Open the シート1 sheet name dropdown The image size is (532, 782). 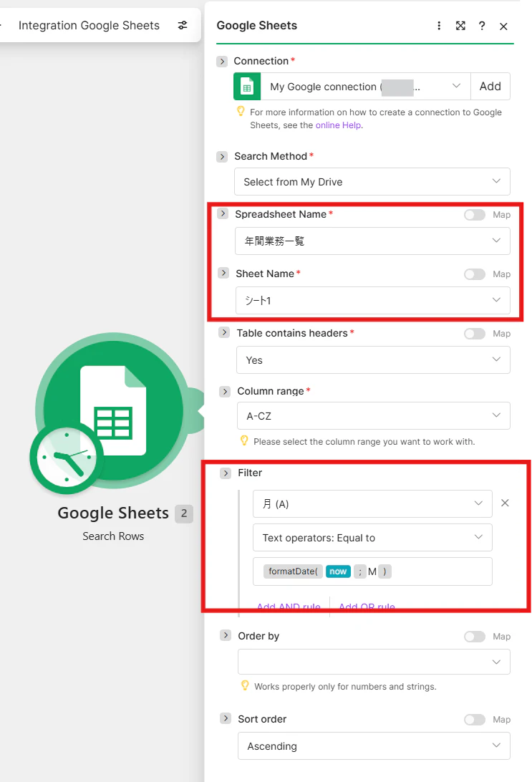point(373,300)
